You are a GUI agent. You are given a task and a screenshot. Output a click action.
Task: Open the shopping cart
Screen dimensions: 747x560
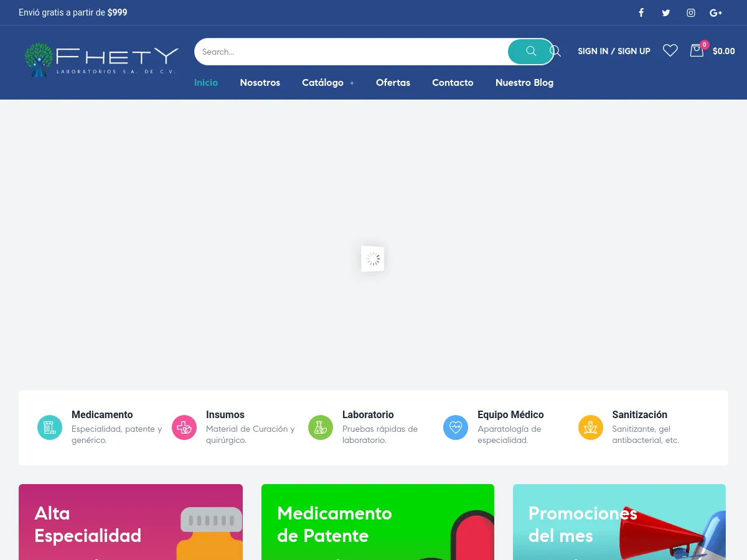coord(697,51)
